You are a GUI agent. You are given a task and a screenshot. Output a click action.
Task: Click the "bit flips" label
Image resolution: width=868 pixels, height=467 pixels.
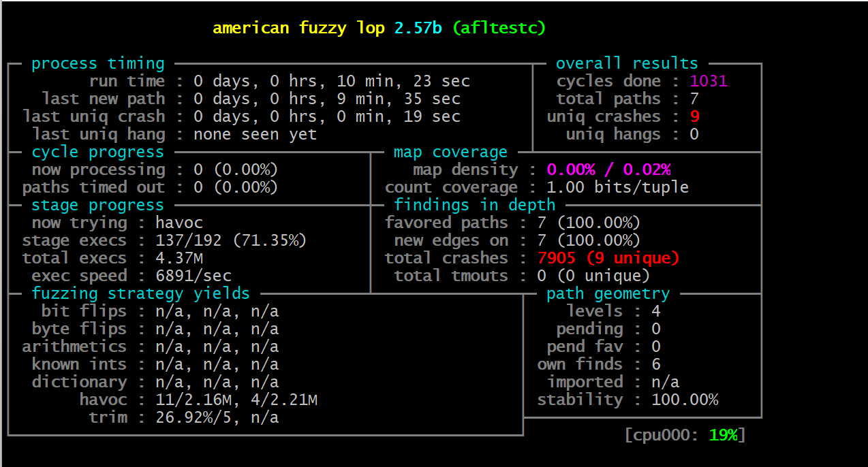click(84, 312)
